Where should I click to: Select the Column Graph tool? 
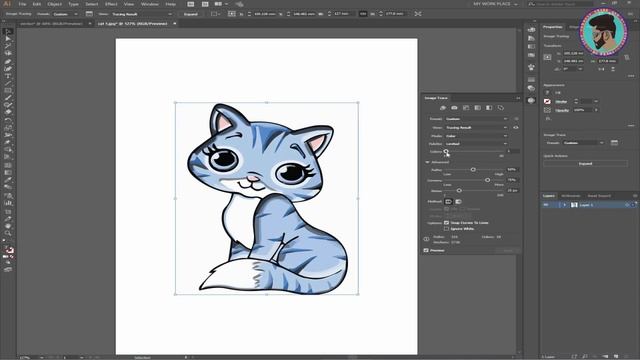[8, 202]
